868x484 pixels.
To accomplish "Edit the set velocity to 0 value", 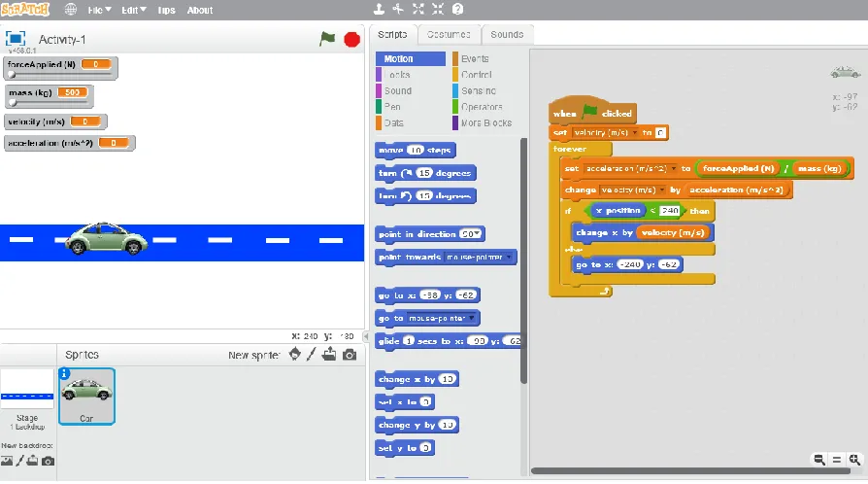I will 660,132.
